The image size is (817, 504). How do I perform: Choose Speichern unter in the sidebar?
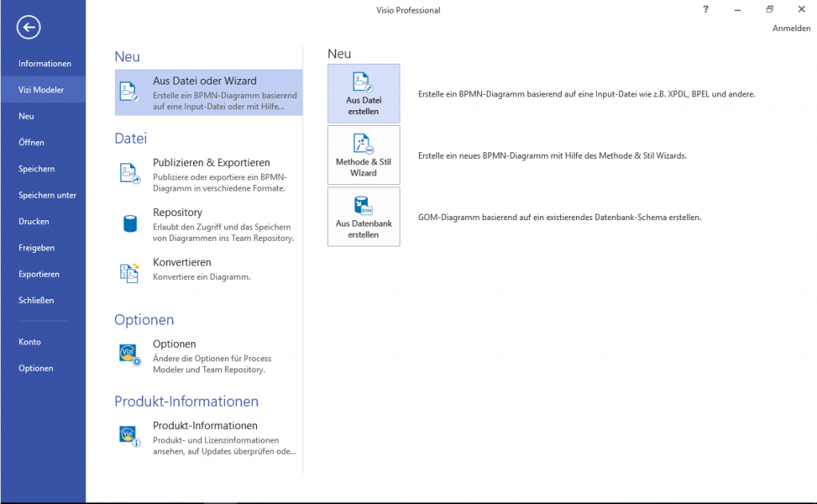tap(47, 195)
